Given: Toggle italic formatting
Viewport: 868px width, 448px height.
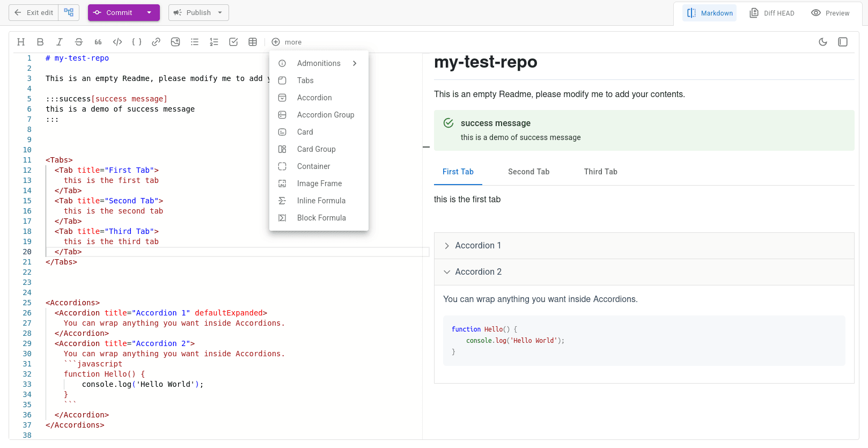Looking at the screenshot, I should click(60, 42).
